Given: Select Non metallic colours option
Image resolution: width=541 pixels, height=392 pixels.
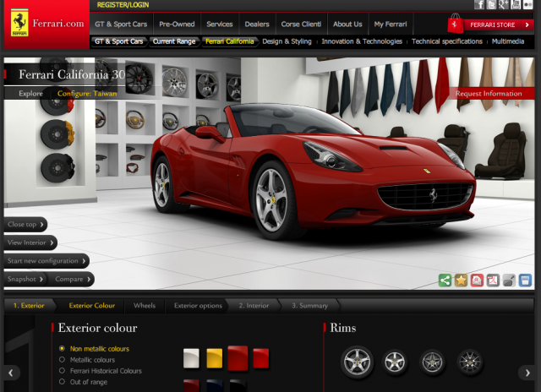Looking at the screenshot, I should (94, 349).
